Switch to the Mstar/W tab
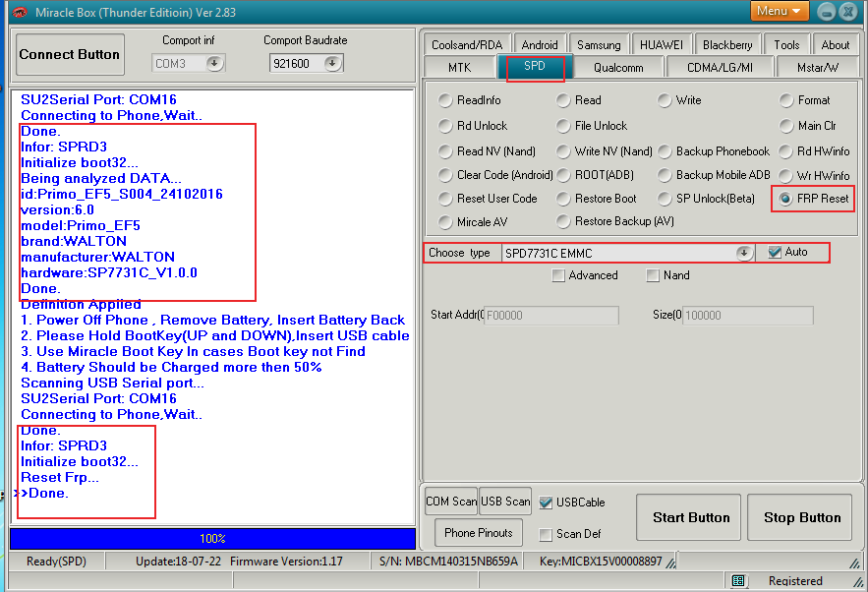 (x=818, y=68)
